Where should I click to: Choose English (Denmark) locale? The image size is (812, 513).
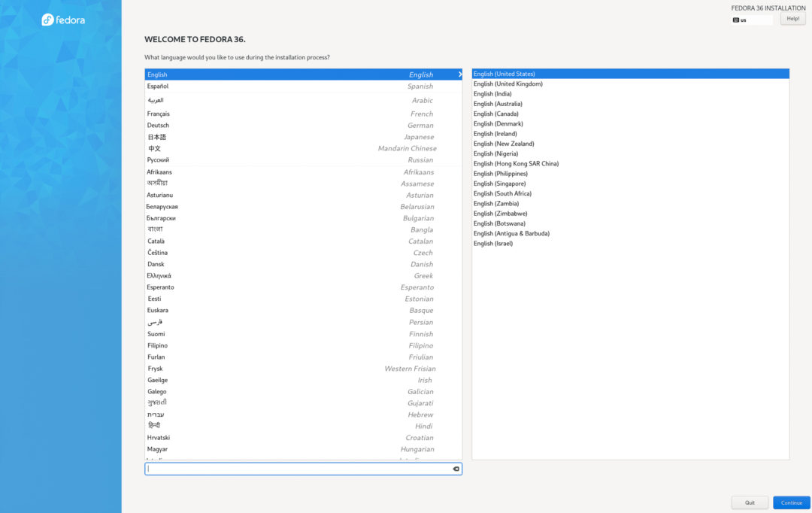[630, 124]
